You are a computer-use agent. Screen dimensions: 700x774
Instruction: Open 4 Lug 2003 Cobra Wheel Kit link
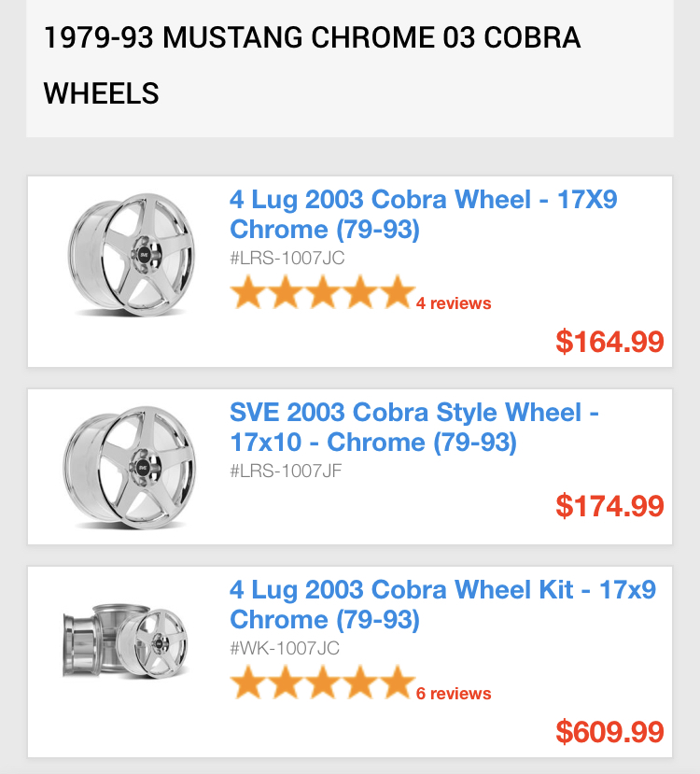443,605
